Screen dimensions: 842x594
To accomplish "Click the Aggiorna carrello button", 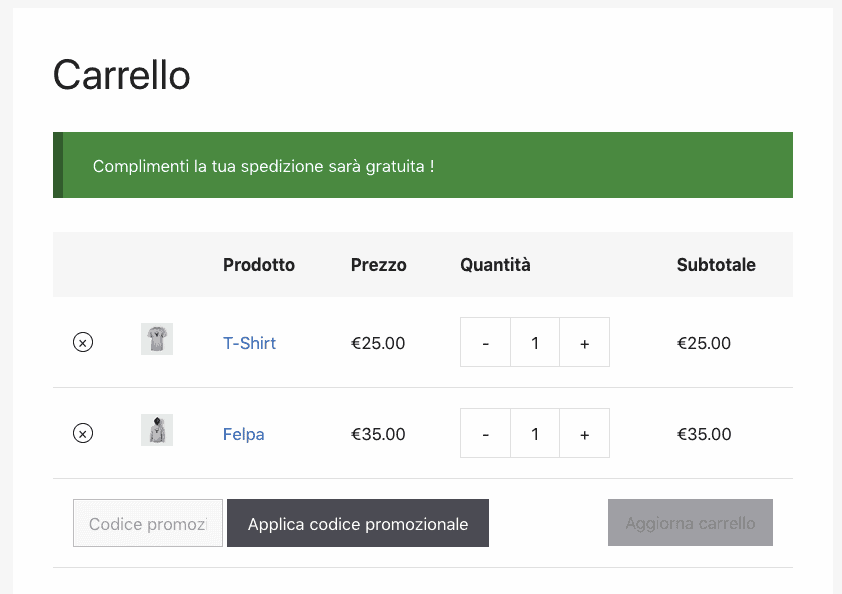I will tap(690, 523).
